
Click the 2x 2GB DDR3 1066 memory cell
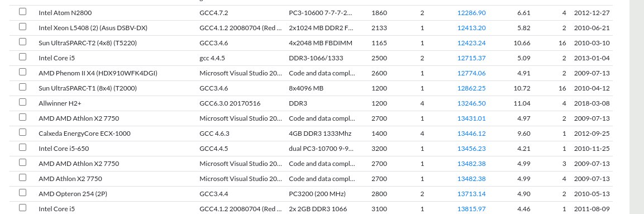pos(318,208)
